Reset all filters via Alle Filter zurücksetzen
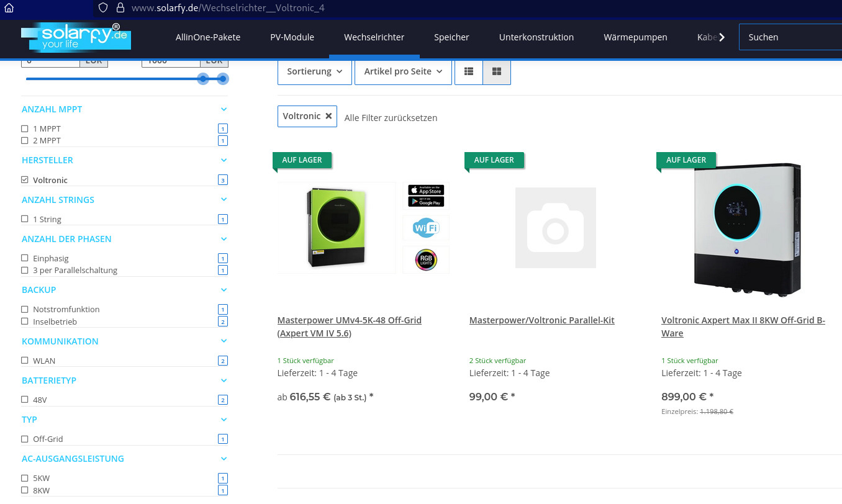842x504 pixels. (391, 118)
